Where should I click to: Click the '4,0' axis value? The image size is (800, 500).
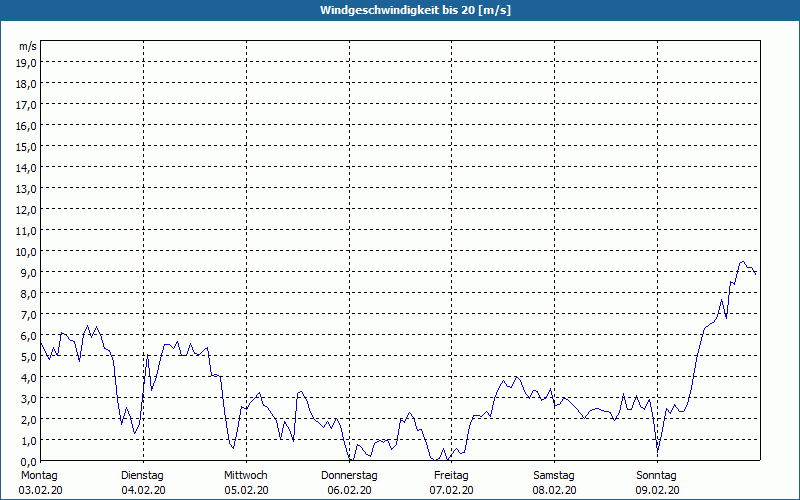coord(29,378)
